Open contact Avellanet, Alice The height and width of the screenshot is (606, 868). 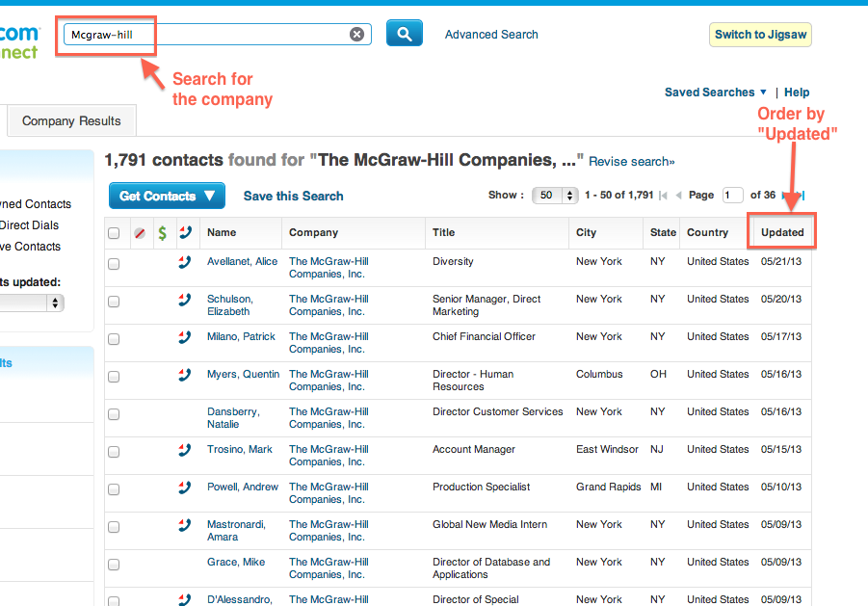click(x=243, y=261)
